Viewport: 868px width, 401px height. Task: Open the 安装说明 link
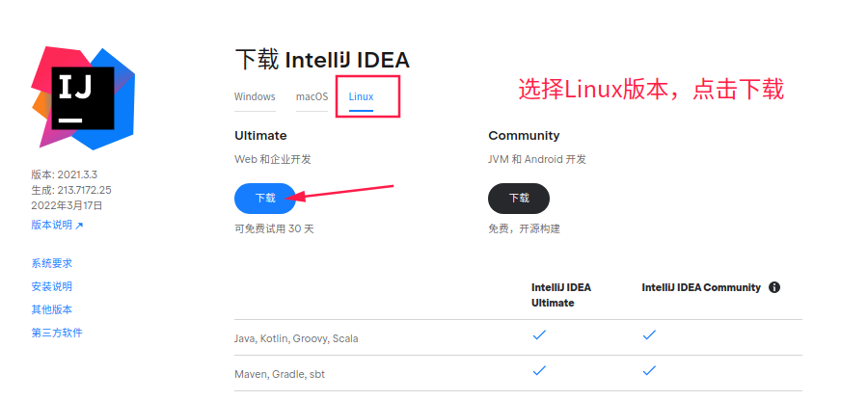pyautogui.click(x=51, y=286)
